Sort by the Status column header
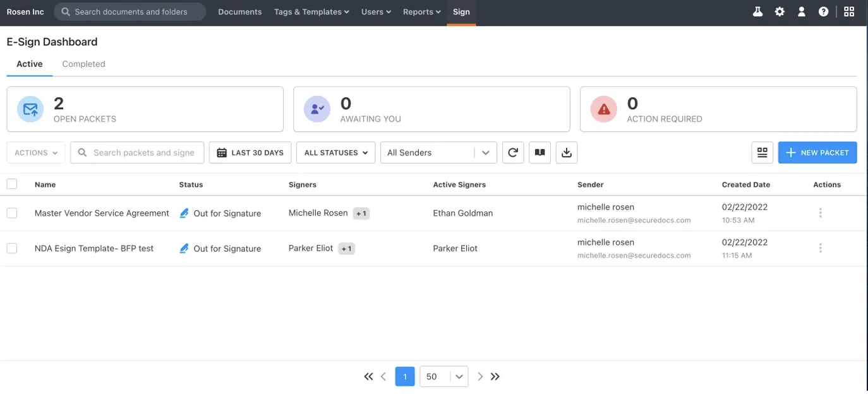 click(191, 185)
